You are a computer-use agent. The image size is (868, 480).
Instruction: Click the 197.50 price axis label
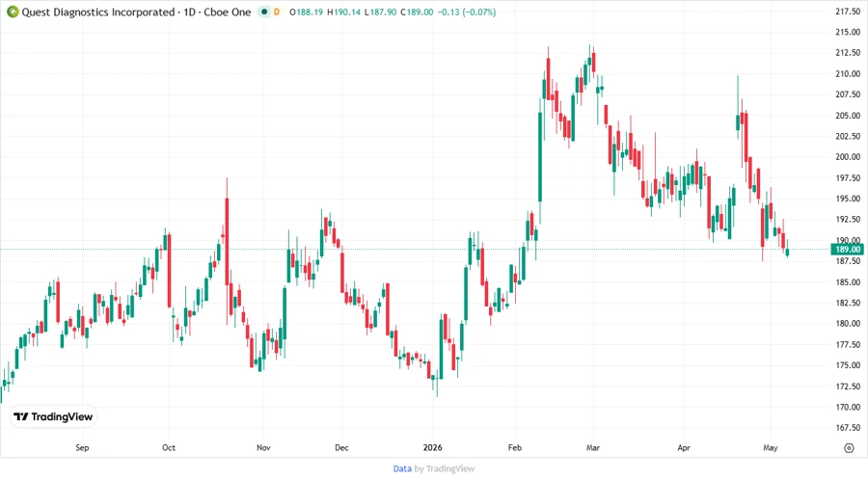point(848,178)
